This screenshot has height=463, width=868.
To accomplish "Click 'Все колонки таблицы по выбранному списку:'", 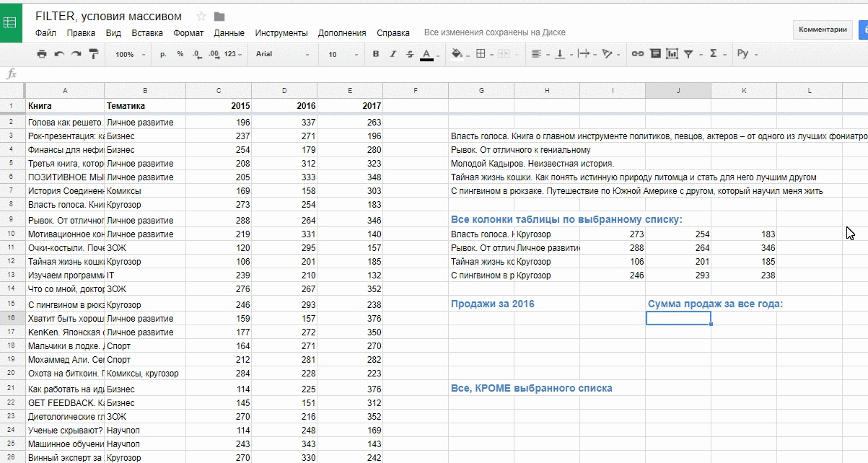I will 566,220.
